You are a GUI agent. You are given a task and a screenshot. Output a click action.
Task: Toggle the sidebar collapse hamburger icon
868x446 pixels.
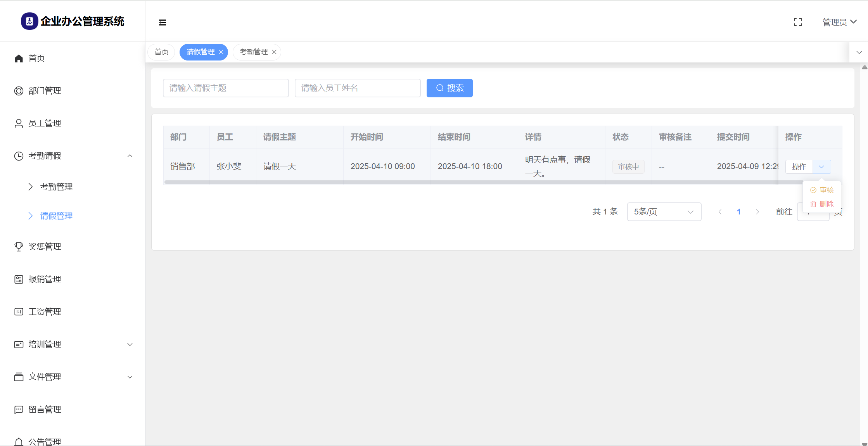163,22
